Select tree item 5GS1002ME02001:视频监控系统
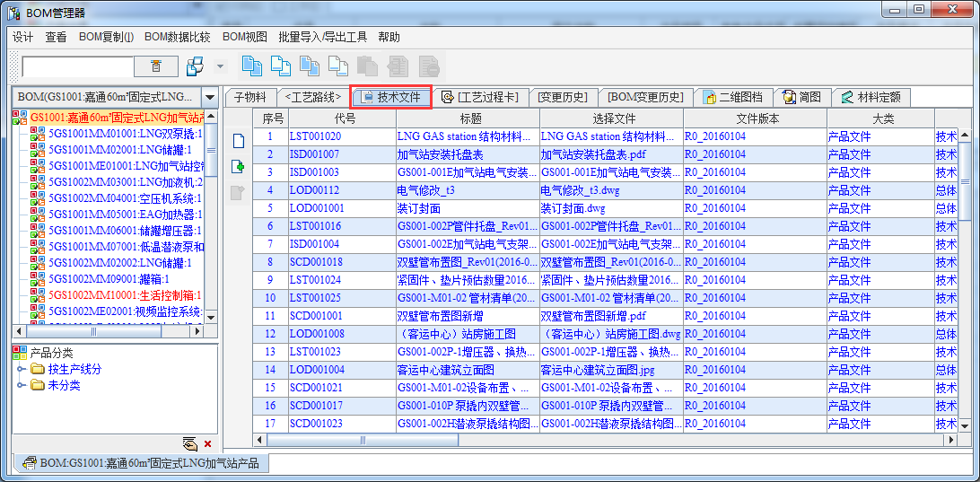Image resolution: width=980 pixels, height=482 pixels. [126, 311]
